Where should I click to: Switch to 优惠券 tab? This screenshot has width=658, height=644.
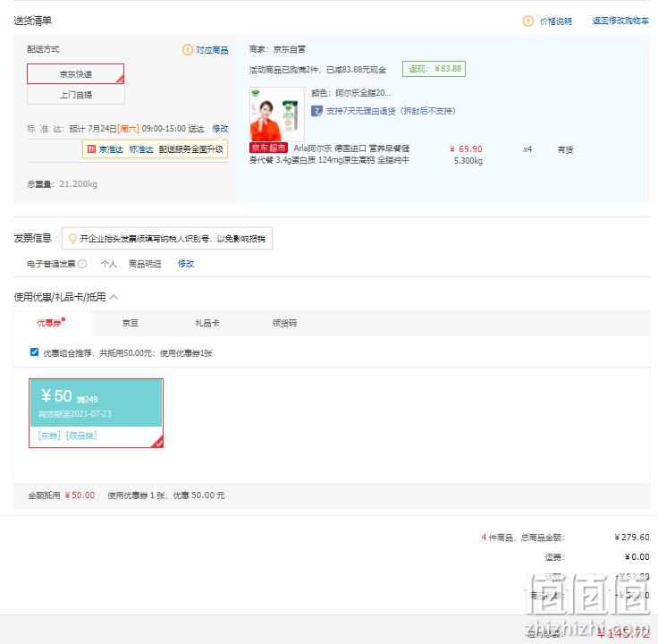(51, 322)
